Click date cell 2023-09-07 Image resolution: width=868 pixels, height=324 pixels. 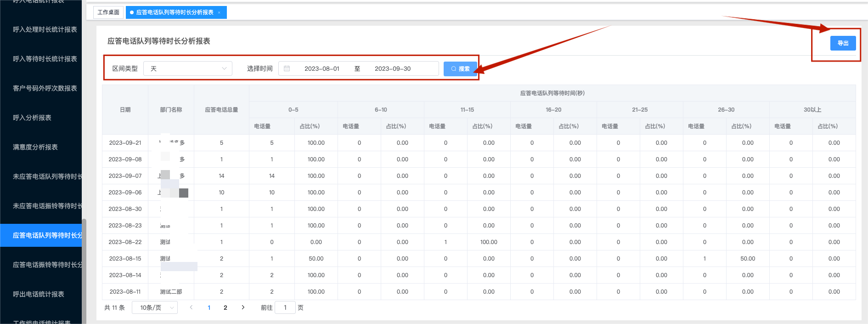tap(125, 176)
